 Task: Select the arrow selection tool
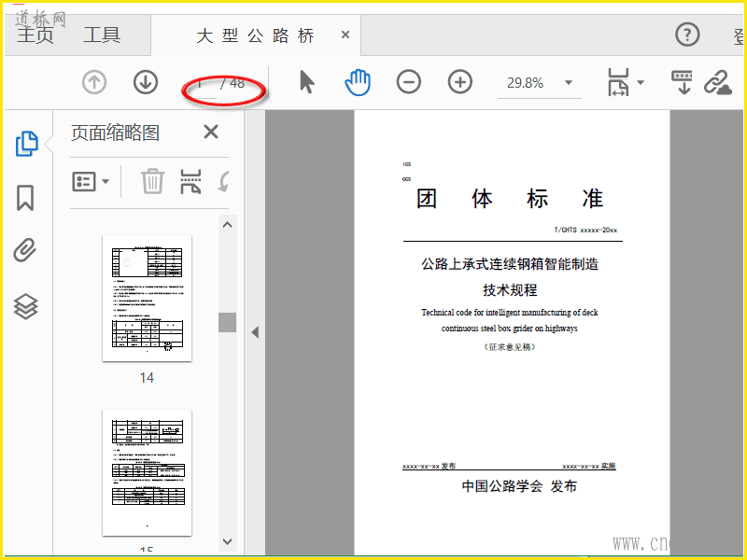[307, 82]
